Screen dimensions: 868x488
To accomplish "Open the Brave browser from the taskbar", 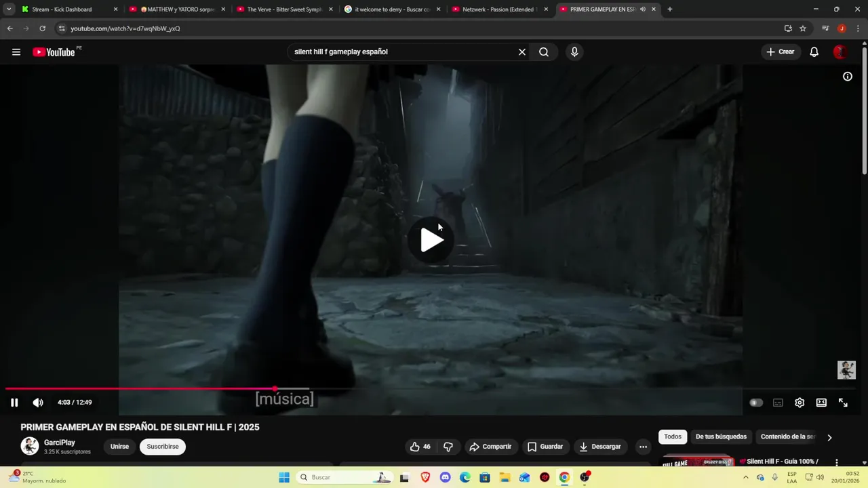I will [x=425, y=477].
